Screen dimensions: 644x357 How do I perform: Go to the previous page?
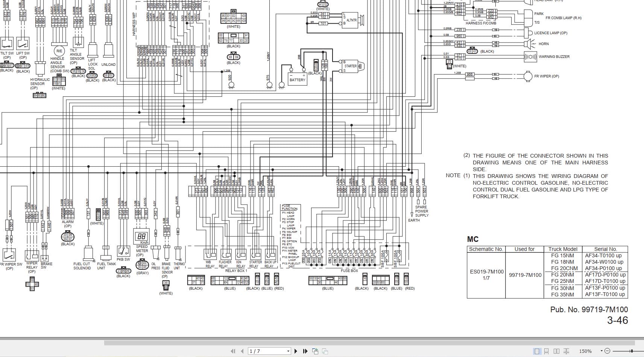(242, 351)
